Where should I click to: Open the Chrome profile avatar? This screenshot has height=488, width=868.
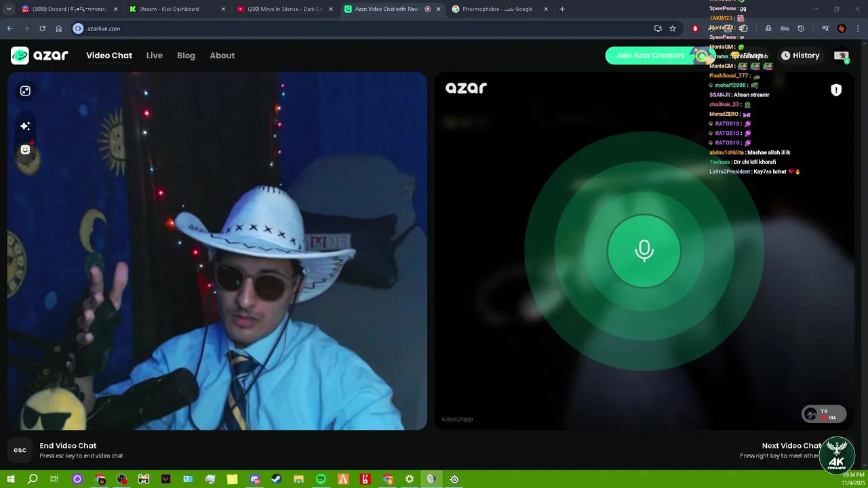click(x=842, y=28)
